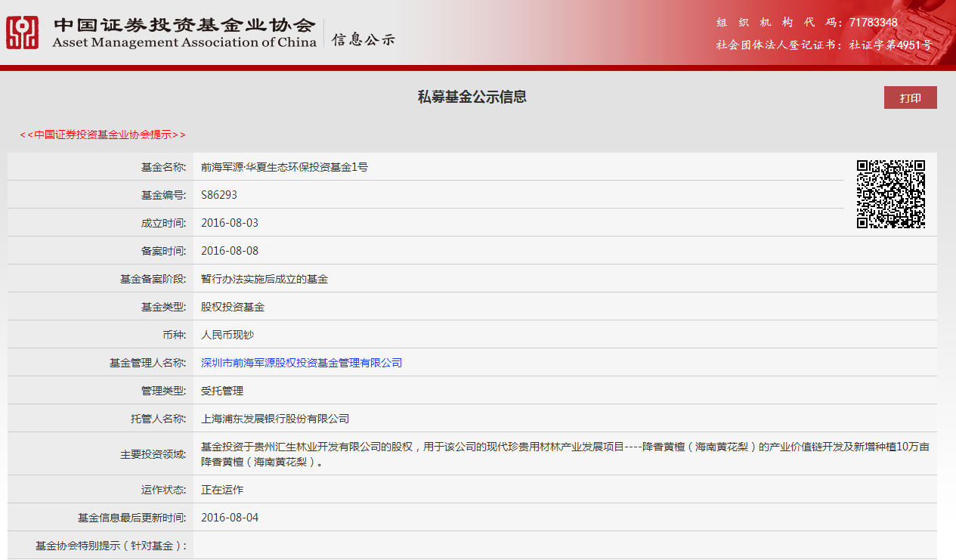
Task: Click the 基金管理人名称 label
Action: [147, 363]
